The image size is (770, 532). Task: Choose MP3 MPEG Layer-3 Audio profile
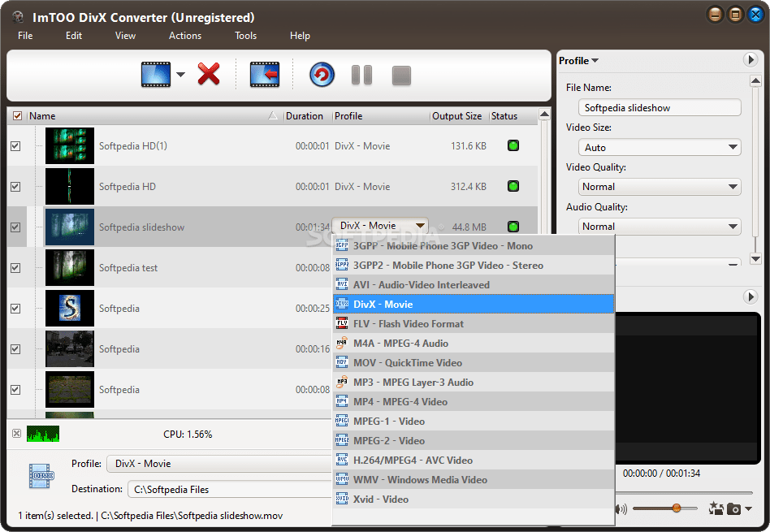pyautogui.click(x=474, y=383)
